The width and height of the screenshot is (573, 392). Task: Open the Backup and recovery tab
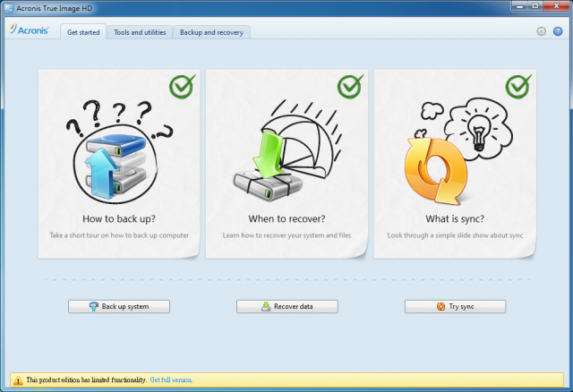[x=211, y=32]
